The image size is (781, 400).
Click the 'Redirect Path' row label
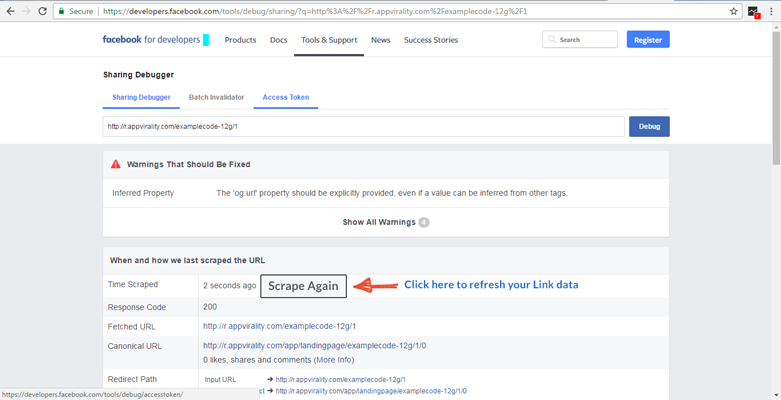point(132,379)
